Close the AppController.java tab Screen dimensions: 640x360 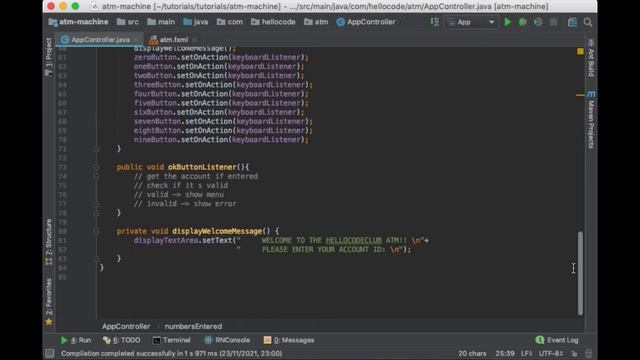pyautogui.click(x=137, y=40)
